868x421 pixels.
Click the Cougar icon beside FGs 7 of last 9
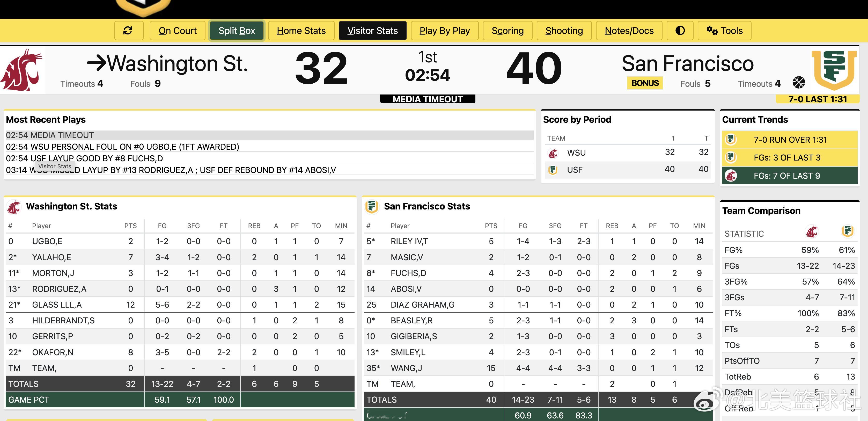tap(731, 176)
